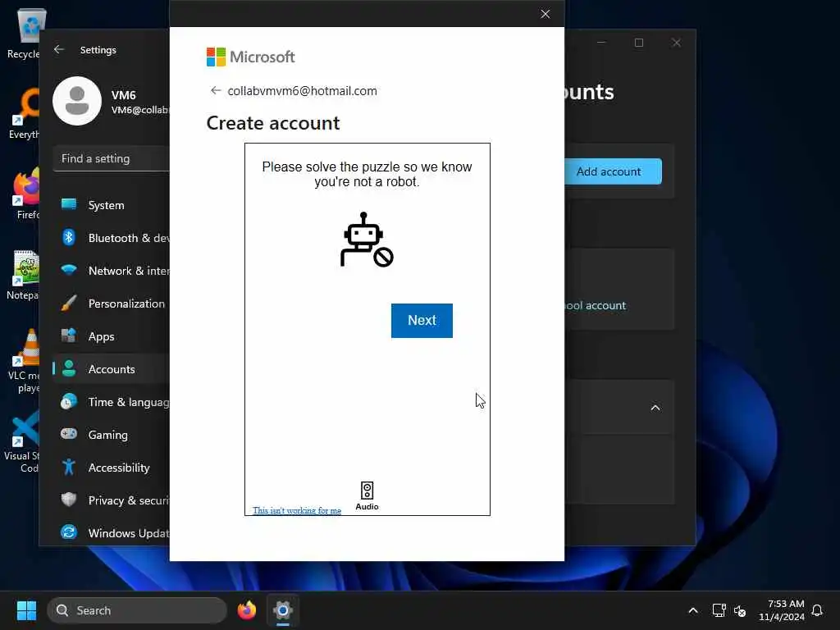The height and width of the screenshot is (630, 840).
Task: Launch Firefox from the taskbar
Action: pos(246,610)
